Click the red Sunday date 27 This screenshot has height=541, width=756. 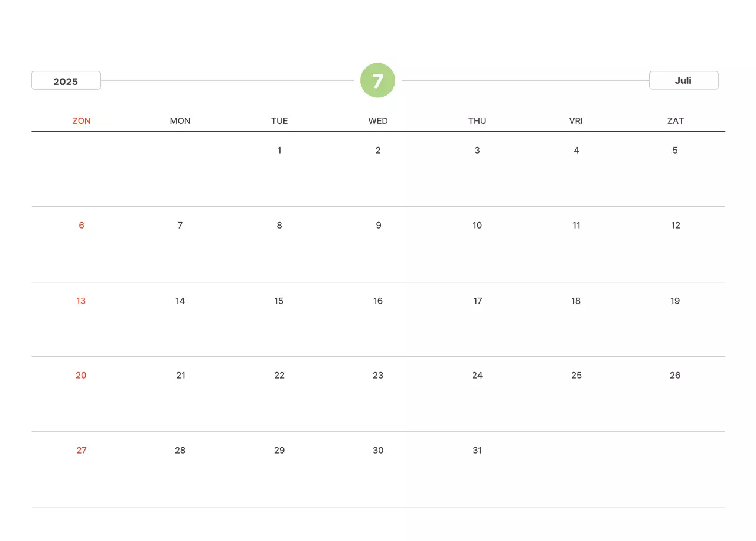point(82,451)
